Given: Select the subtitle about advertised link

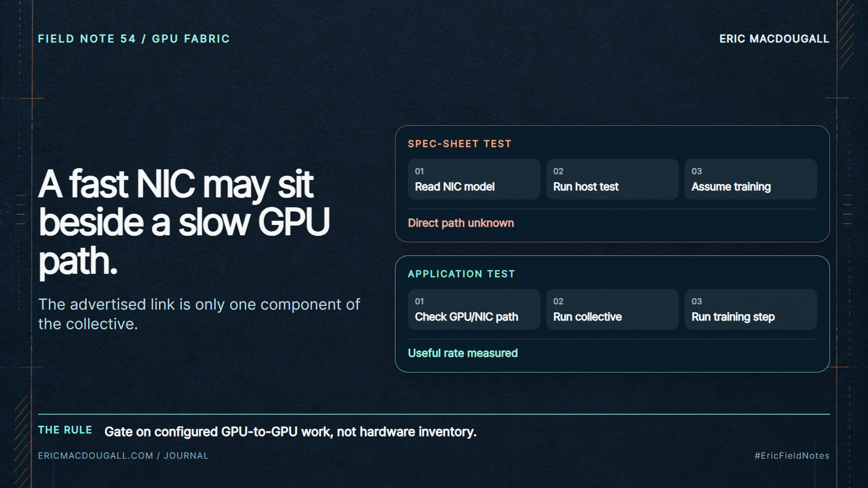Looking at the screenshot, I should click(199, 314).
